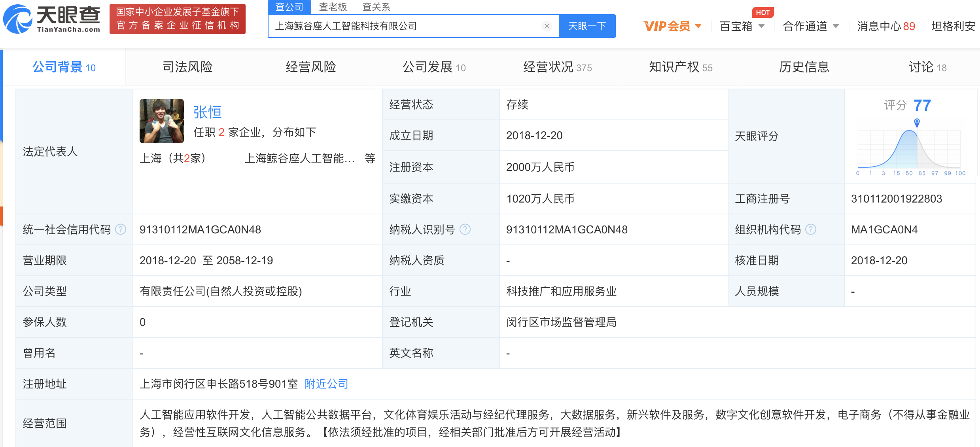Click the help icon next to 纳税人识别号
Viewport: 980px width, 447px height.
pyautogui.click(x=465, y=229)
